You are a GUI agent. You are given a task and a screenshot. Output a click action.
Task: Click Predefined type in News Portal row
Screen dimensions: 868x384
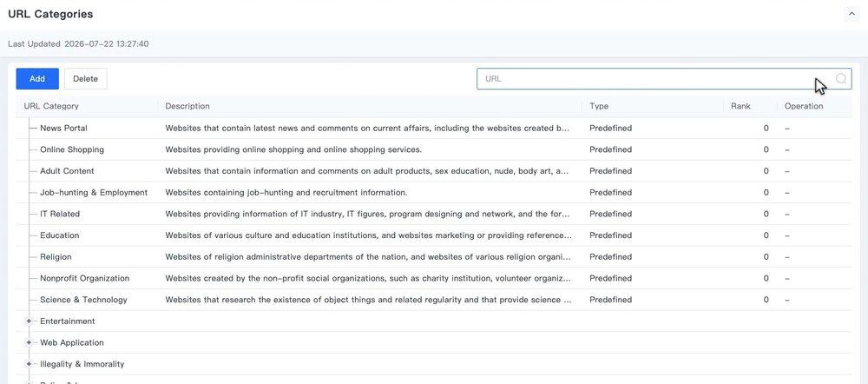610,128
